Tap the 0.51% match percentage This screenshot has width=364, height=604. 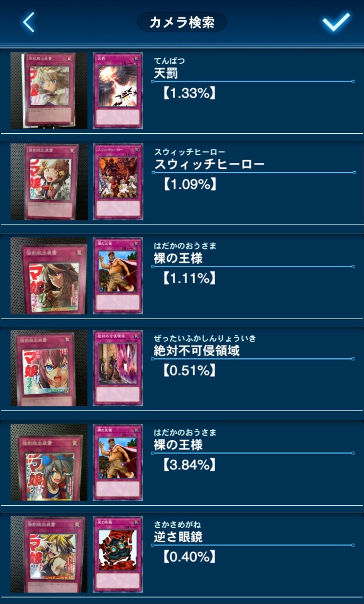[x=188, y=370]
